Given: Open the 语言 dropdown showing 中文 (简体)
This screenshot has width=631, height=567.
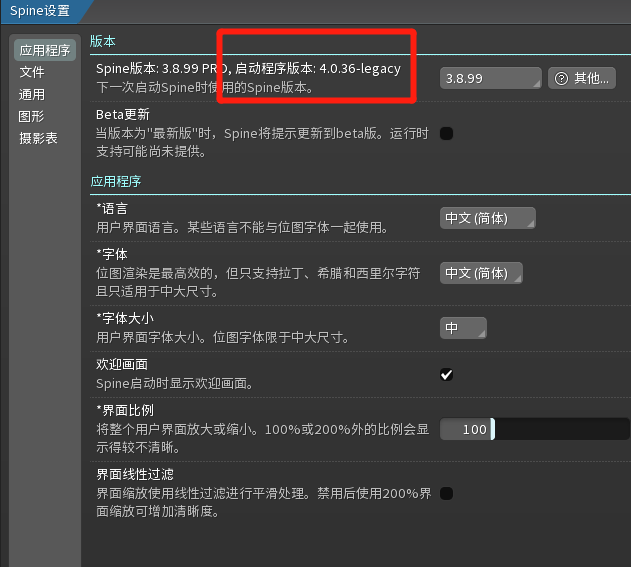Looking at the screenshot, I should pos(488,218).
